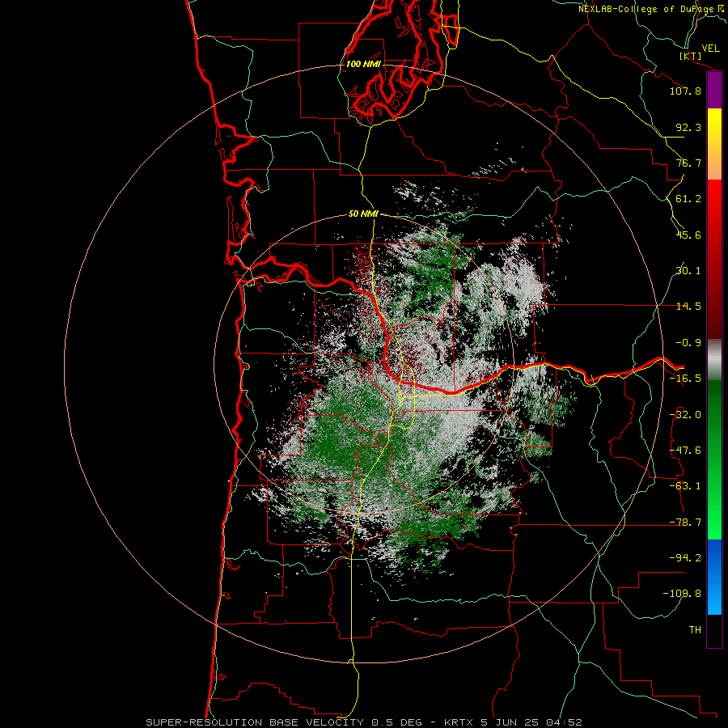Click the 30.1 value on velocity scale

[688, 271]
